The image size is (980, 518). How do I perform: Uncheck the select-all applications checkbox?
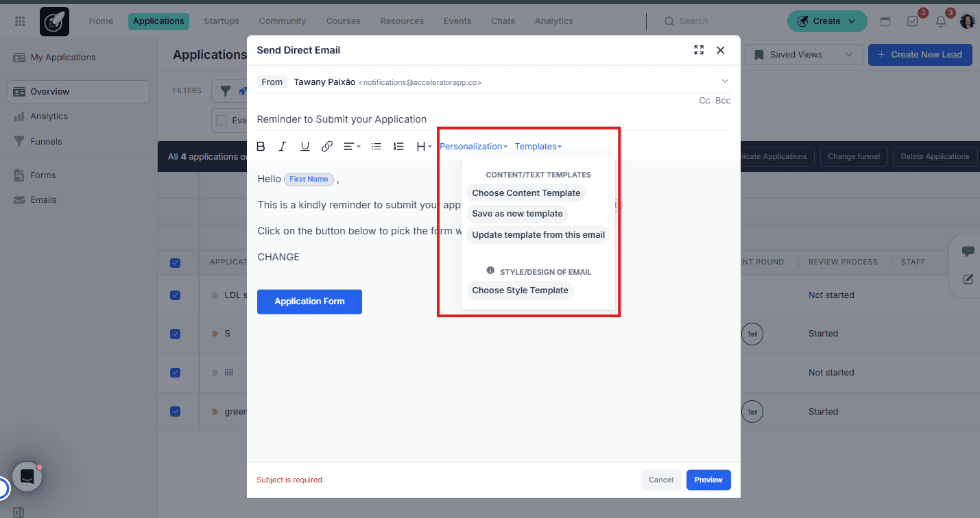coord(175,262)
